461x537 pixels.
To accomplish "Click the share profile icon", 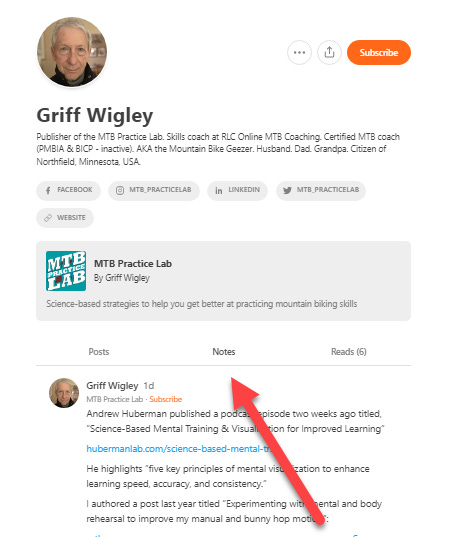I will point(329,52).
